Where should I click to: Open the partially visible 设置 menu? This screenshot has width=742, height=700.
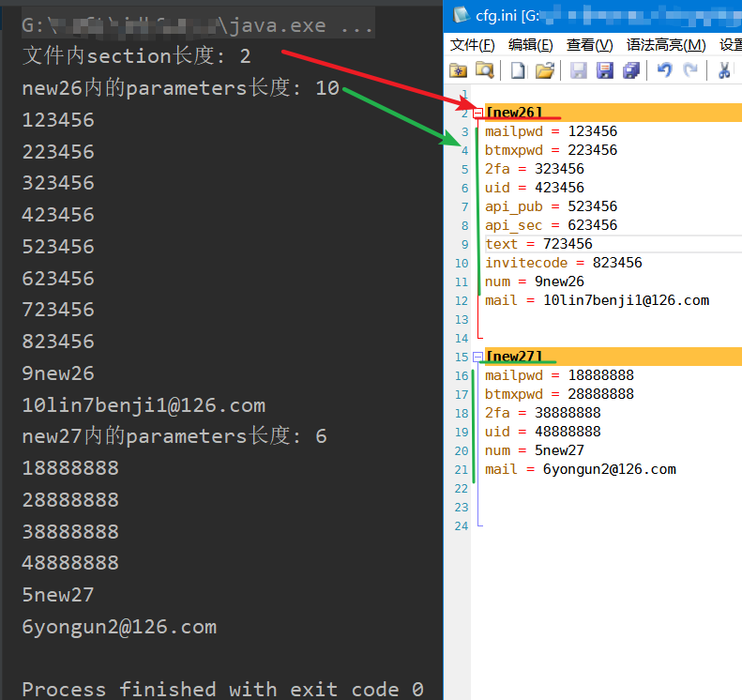[x=730, y=45]
